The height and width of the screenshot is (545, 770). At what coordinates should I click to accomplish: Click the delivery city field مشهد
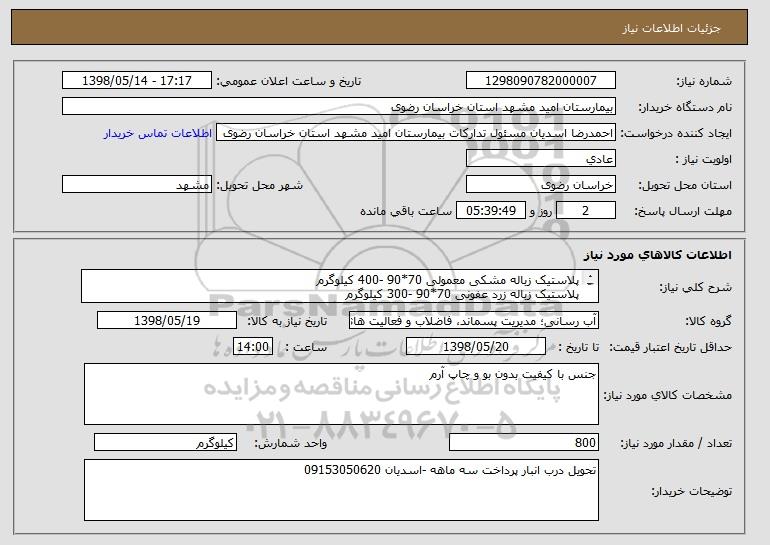point(137,185)
